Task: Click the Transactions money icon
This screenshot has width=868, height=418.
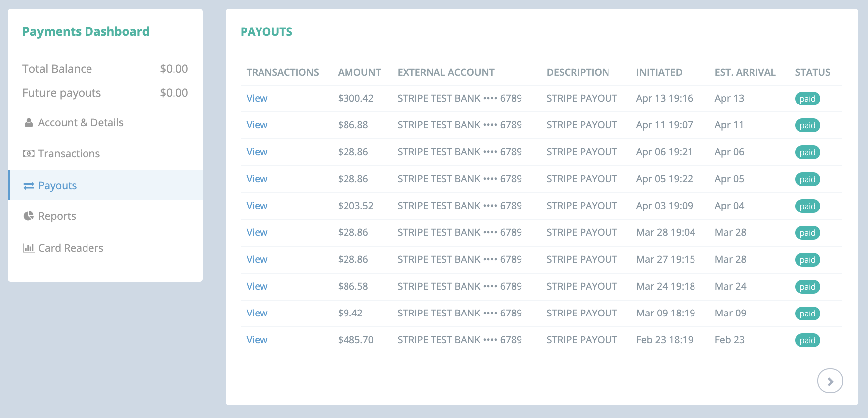Action: click(x=29, y=154)
